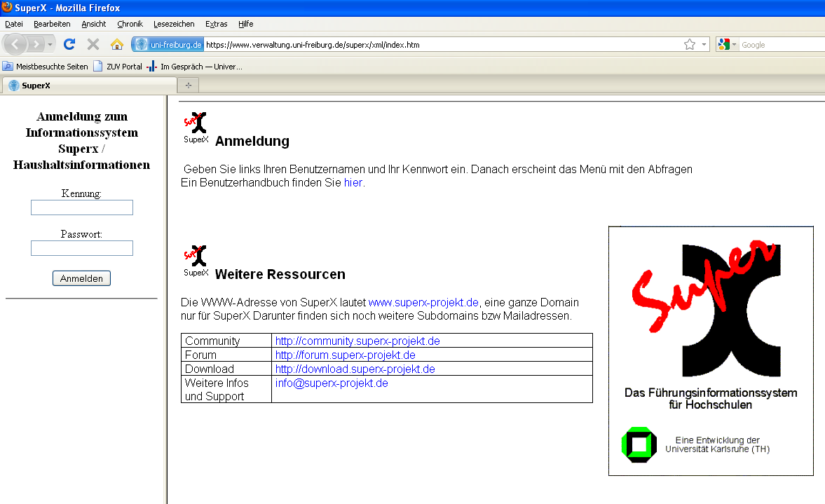Click the 'Community' table cell

coord(226,341)
